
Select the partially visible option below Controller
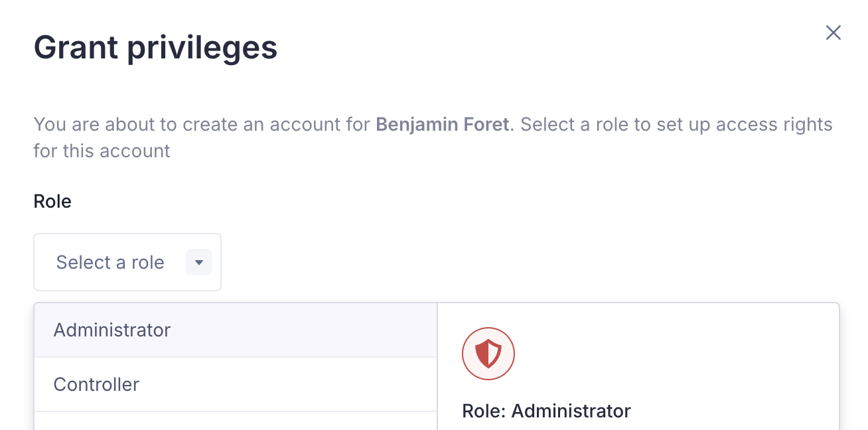coord(236,421)
